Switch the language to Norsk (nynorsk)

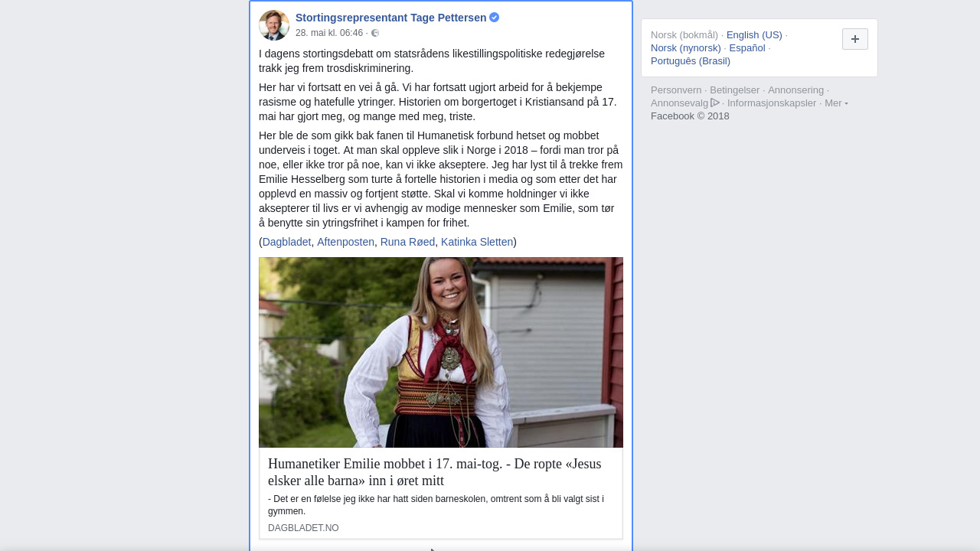click(686, 48)
